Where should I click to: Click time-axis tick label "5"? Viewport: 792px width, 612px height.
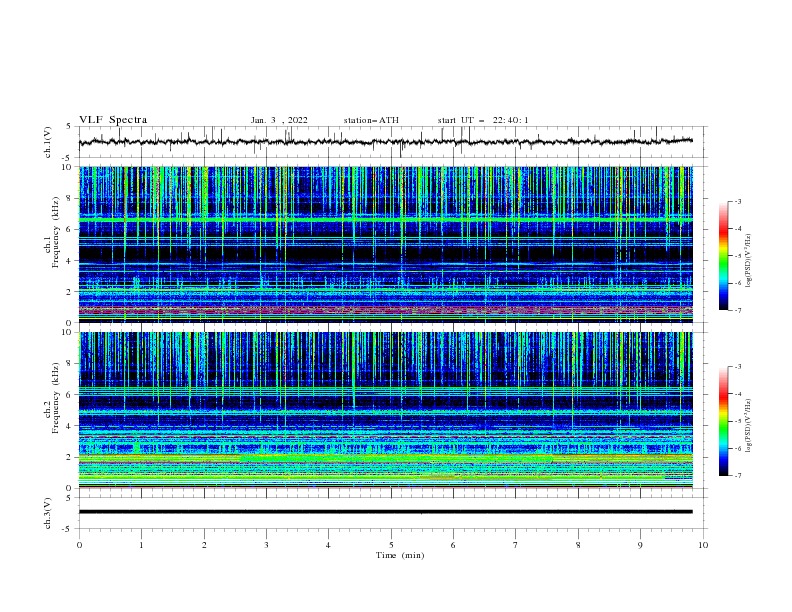tap(391, 545)
